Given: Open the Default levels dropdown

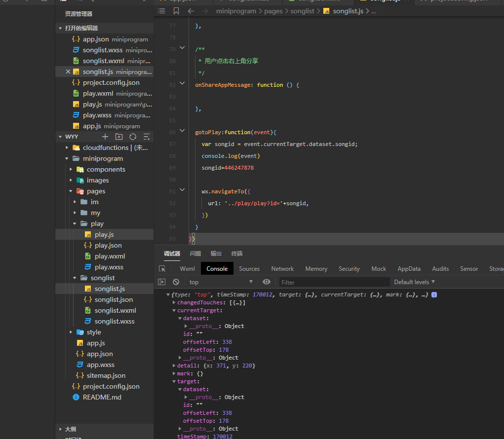Looking at the screenshot, I should click(414, 282).
